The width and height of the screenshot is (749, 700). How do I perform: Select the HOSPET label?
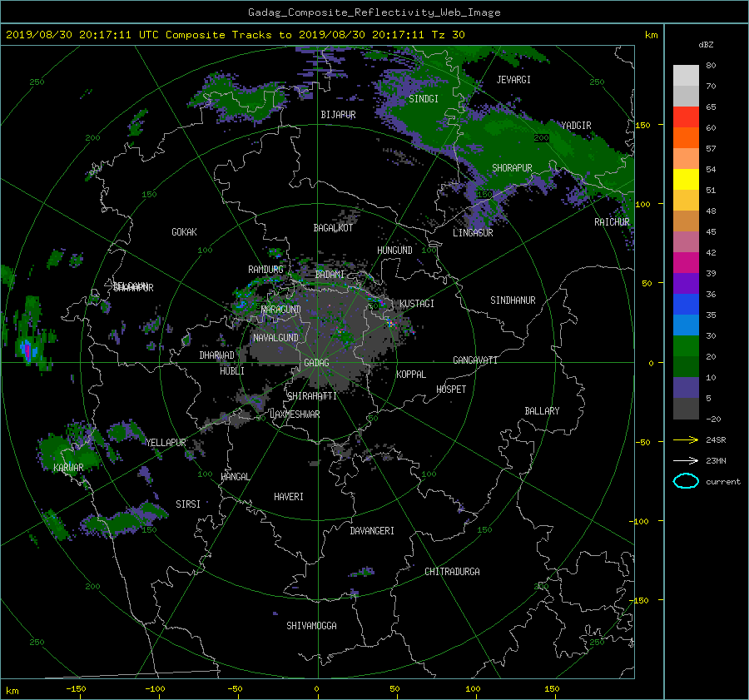coord(451,390)
